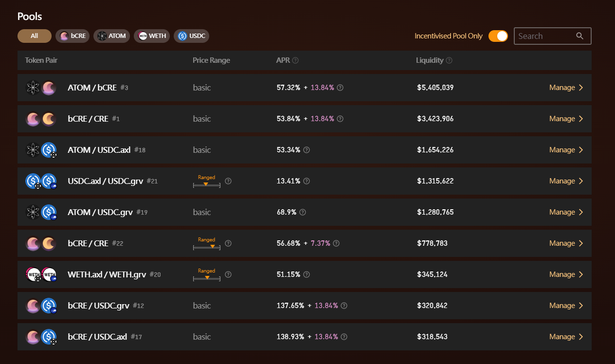Click APR info icon for bCRE / CRE #22
The image size is (615, 364).
[x=336, y=243]
